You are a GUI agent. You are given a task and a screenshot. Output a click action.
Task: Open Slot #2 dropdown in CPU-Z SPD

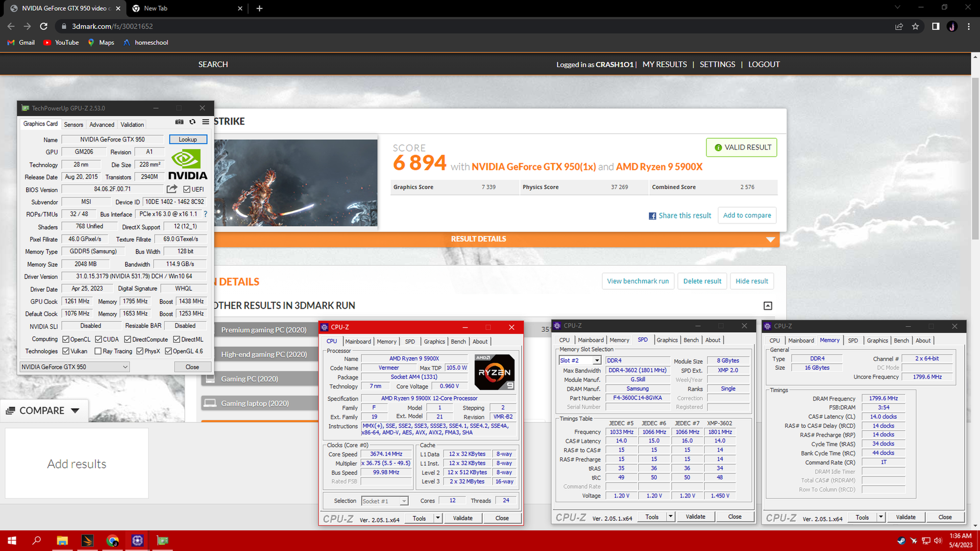pyautogui.click(x=580, y=360)
